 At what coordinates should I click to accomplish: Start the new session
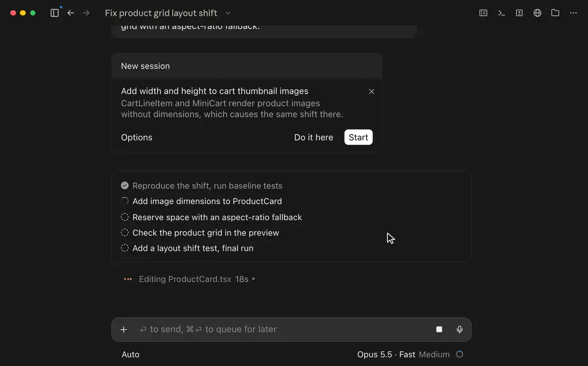click(x=358, y=137)
